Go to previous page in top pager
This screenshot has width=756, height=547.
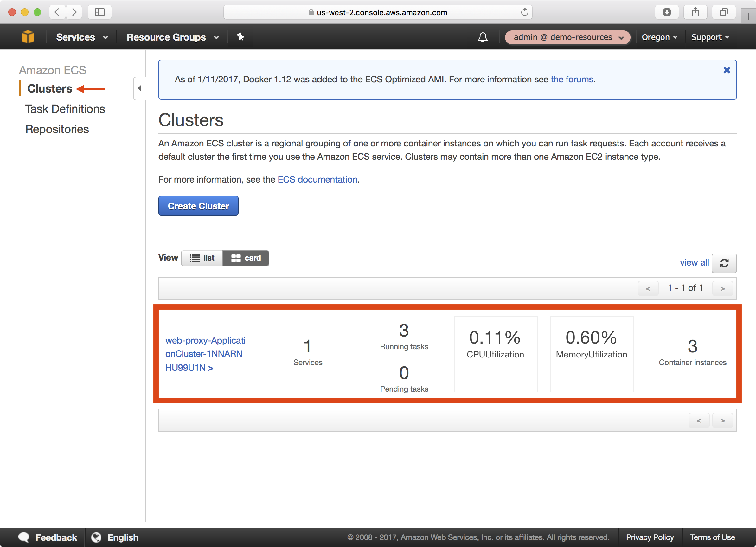tap(648, 288)
